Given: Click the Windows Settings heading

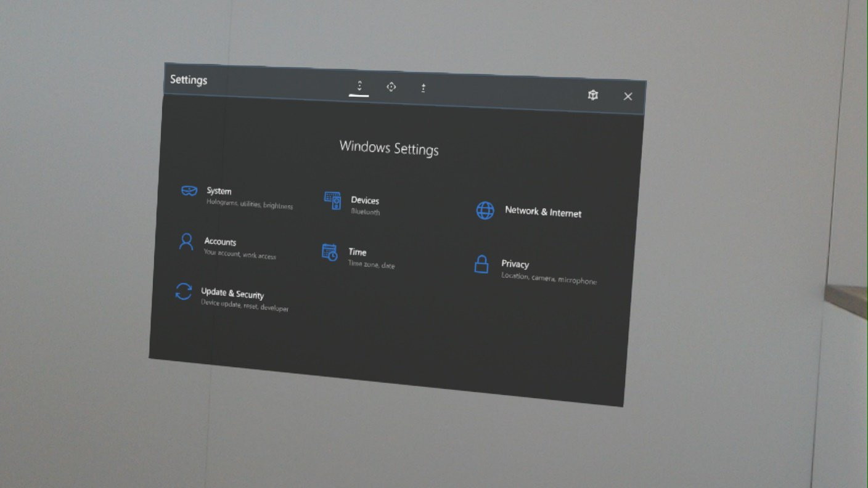Looking at the screenshot, I should pos(389,148).
